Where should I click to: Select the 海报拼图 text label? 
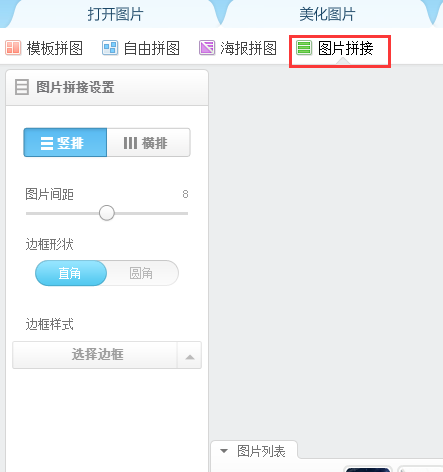tap(248, 48)
